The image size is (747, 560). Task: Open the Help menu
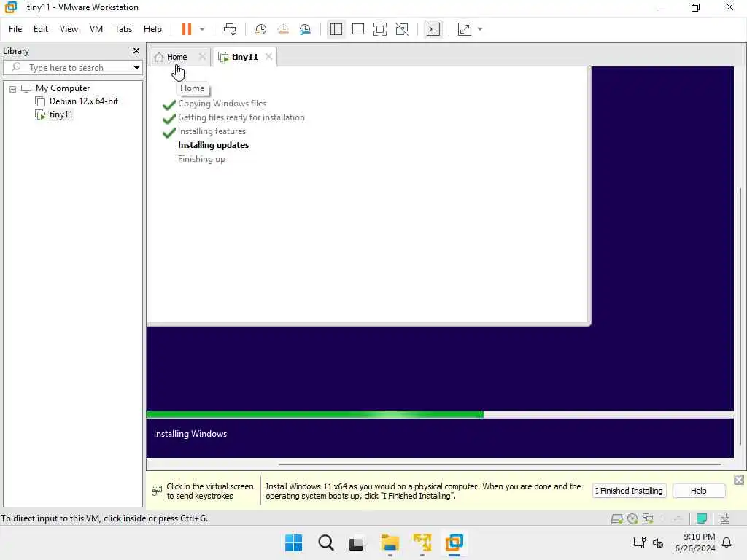pyautogui.click(x=152, y=29)
